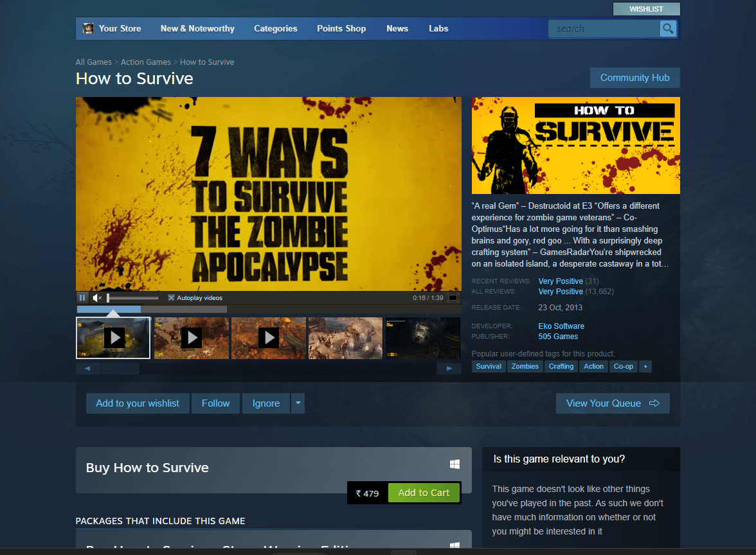
Task: Toggle the Autoplay videos checkbox
Action: coord(171,298)
